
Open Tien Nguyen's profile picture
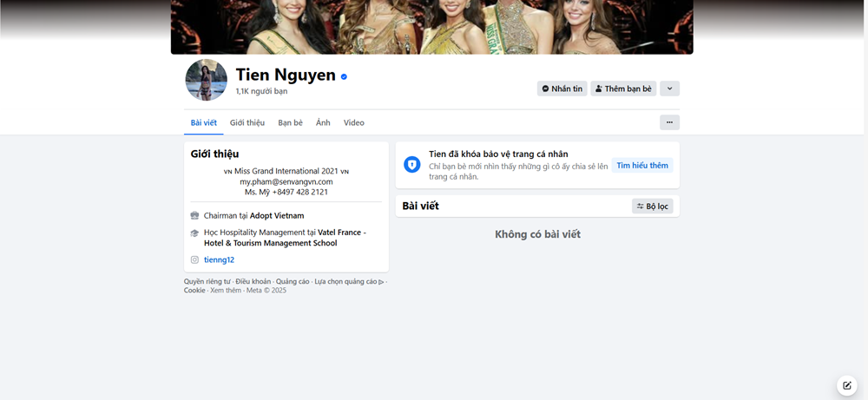(206, 80)
